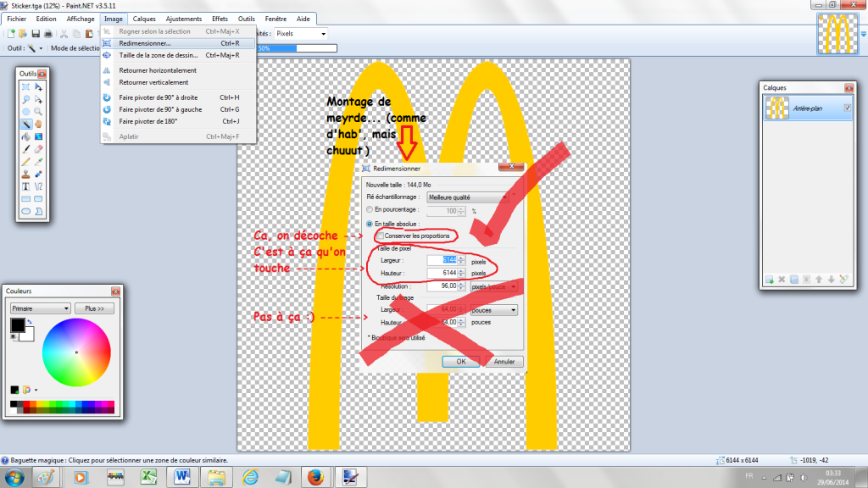Click the pixel Largeur spinner arrows
This screenshot has height=488, width=868.
click(461, 260)
